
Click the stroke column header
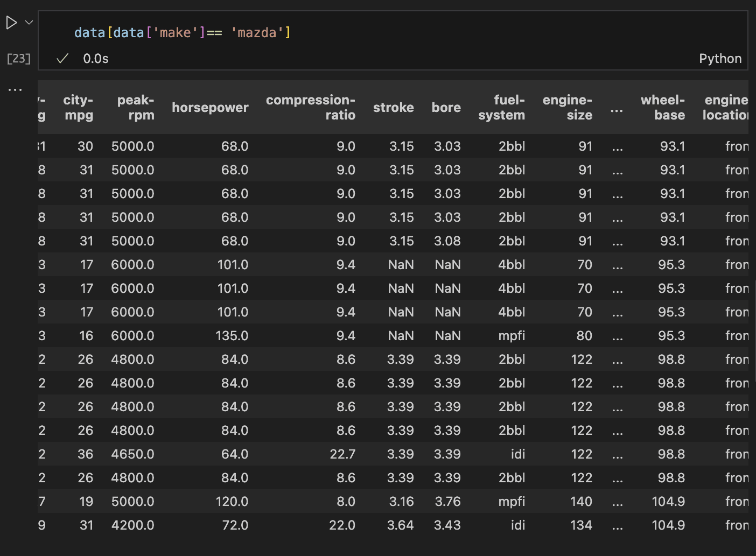[394, 107]
